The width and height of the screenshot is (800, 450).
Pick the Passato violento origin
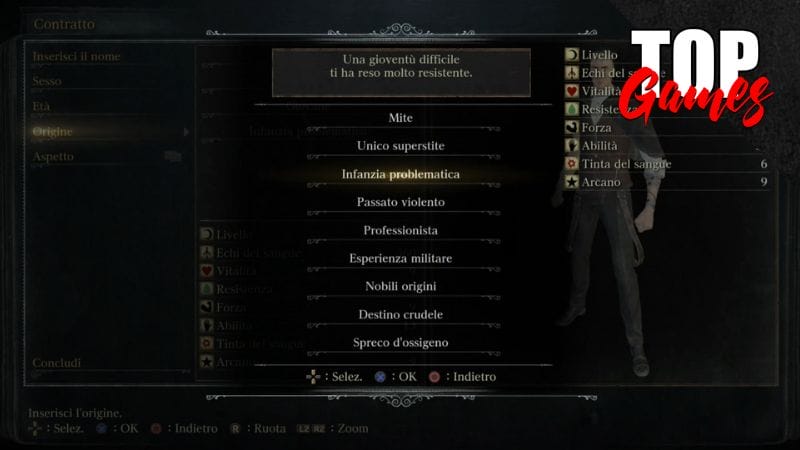(x=401, y=202)
